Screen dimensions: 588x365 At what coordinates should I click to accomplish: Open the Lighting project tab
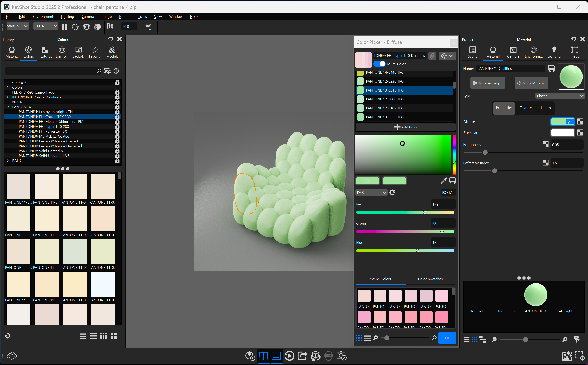(554, 52)
